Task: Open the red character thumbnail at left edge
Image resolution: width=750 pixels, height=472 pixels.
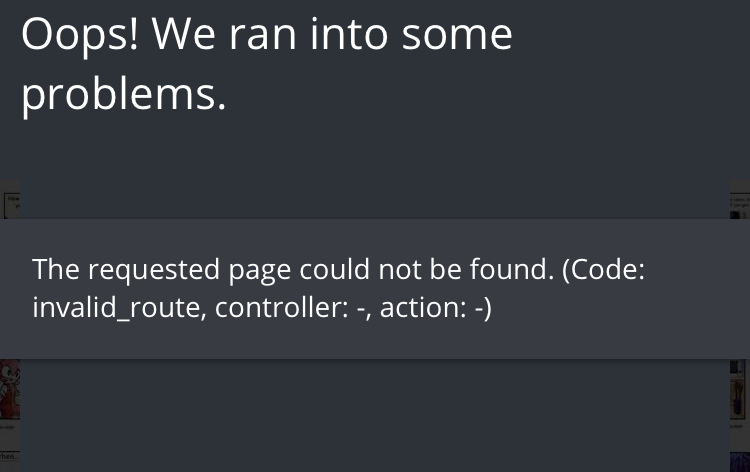Action: click(10, 390)
